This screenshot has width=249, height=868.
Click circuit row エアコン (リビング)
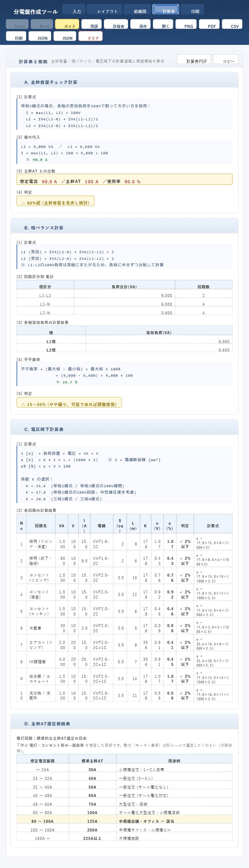coord(124,643)
